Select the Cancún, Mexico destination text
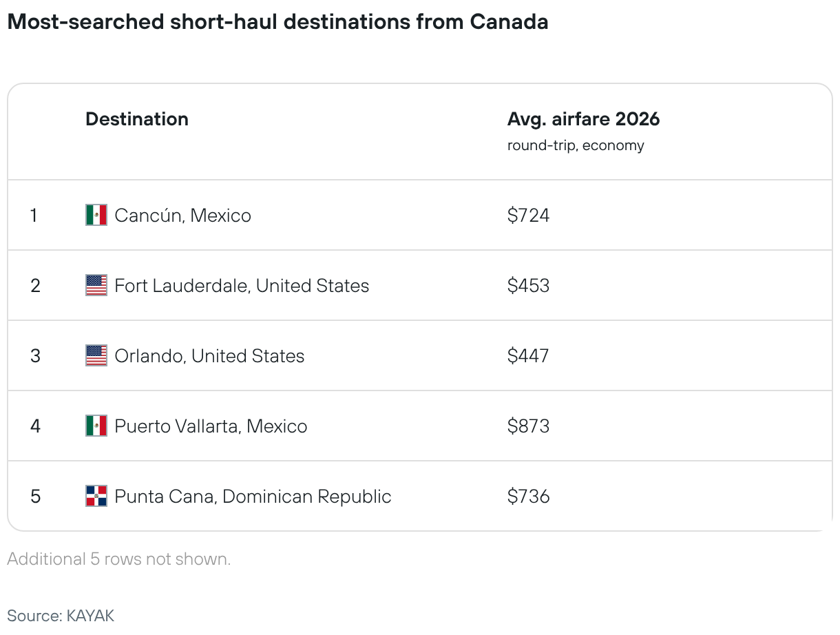The image size is (840, 635). click(182, 216)
